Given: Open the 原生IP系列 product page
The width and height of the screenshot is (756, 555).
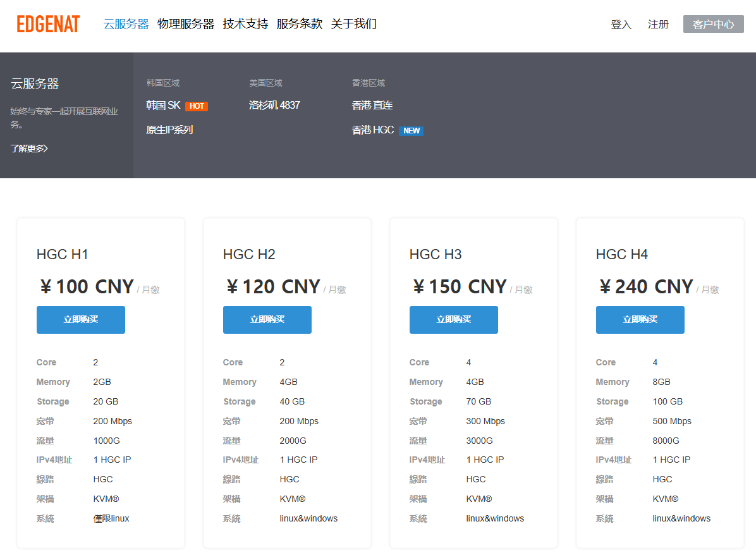Looking at the screenshot, I should click(168, 129).
